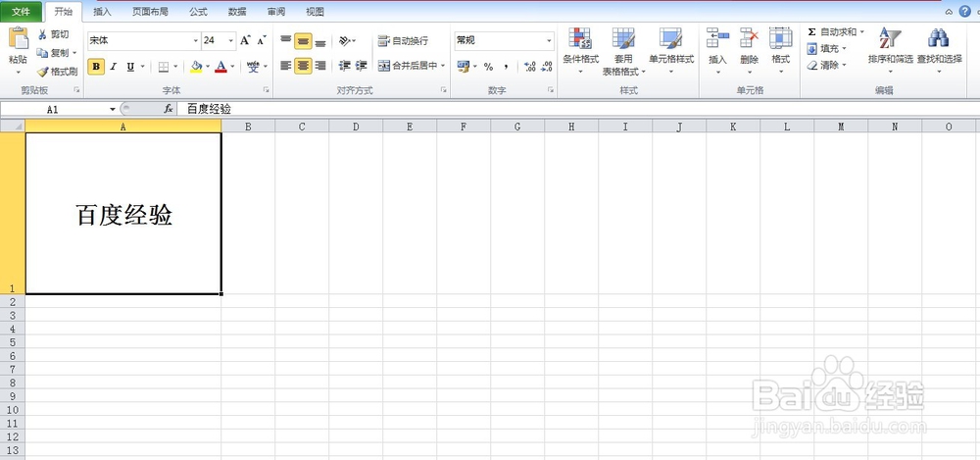Viewport: 980px width, 460px height.
Task: Click increase decimal places icon
Action: tap(530, 67)
